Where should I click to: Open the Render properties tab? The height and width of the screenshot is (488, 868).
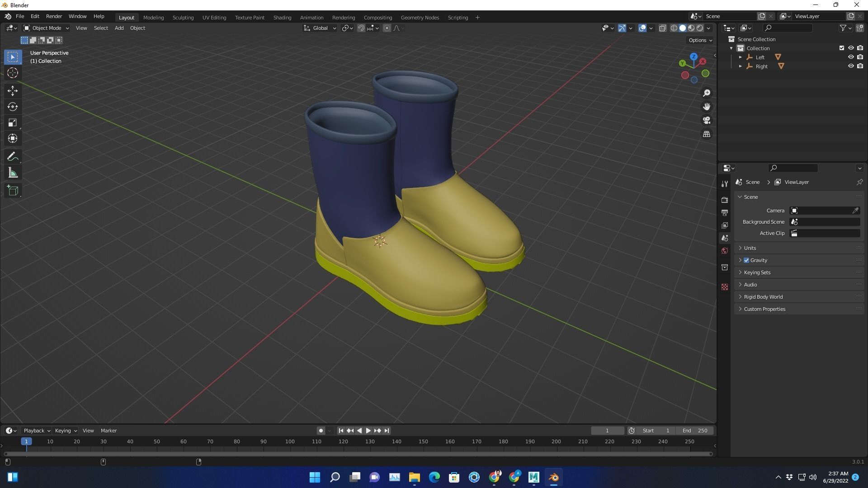pyautogui.click(x=725, y=200)
